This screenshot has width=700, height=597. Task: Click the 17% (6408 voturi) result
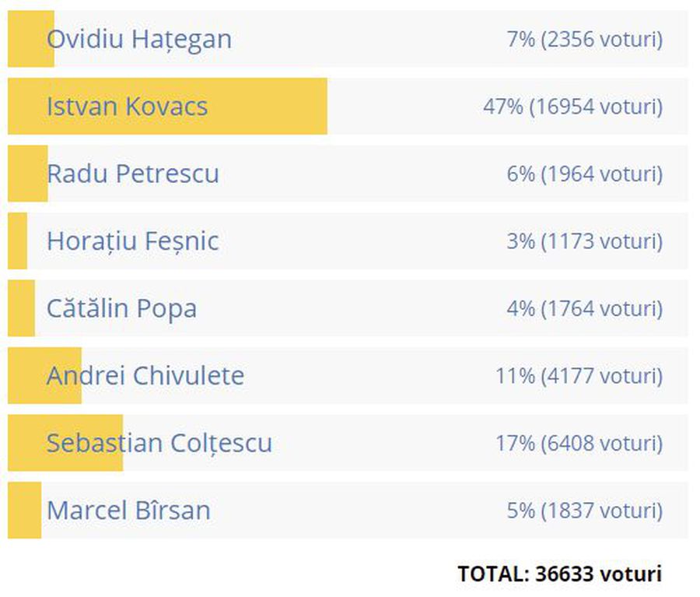click(579, 444)
